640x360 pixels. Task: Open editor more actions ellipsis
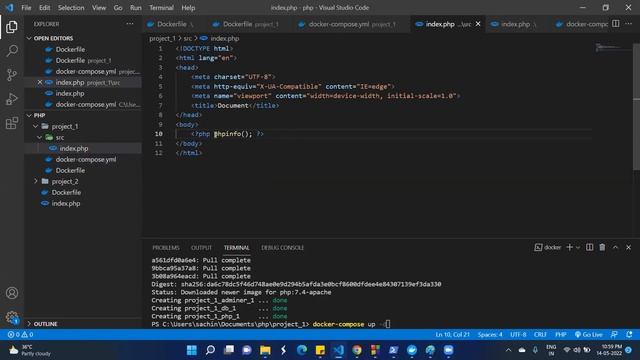click(x=629, y=24)
